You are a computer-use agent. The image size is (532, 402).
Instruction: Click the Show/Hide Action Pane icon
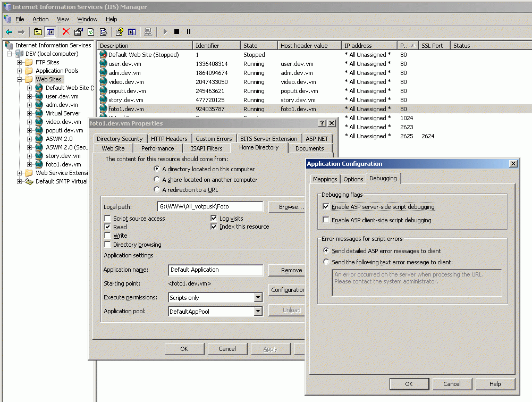pyautogui.click(x=132, y=32)
